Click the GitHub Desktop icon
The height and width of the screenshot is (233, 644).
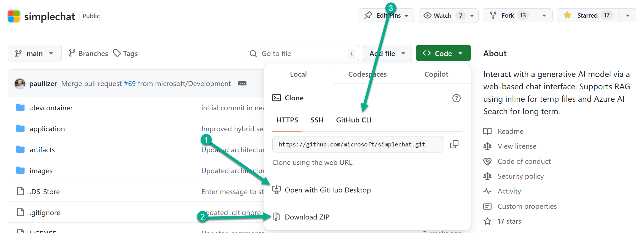pos(276,190)
